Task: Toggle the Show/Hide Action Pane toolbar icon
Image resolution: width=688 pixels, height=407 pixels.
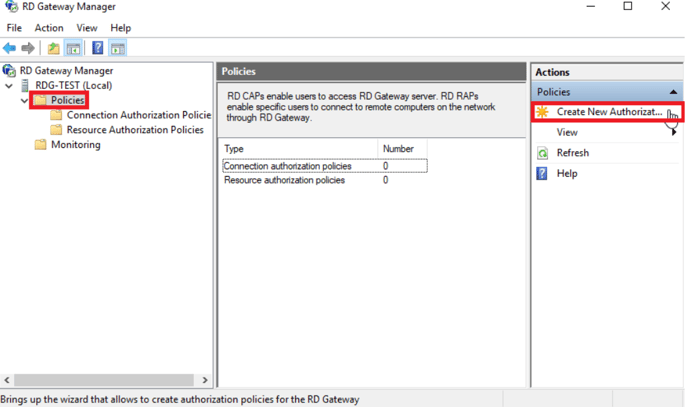Action: click(118, 48)
